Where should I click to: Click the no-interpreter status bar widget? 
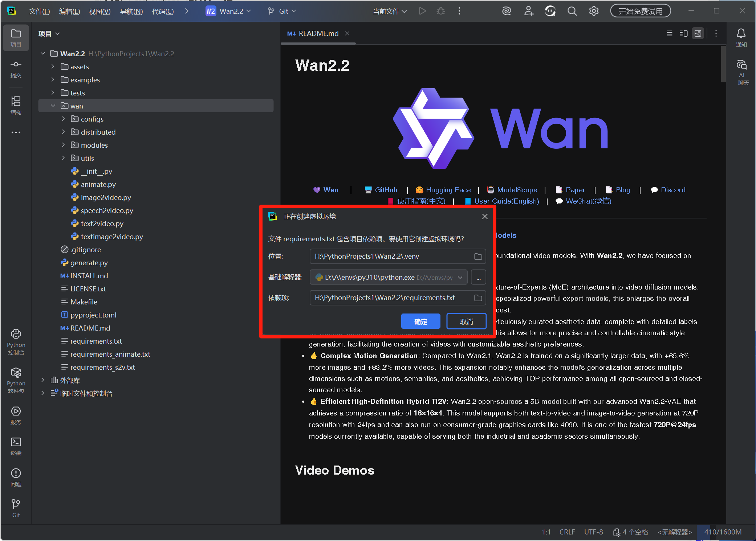[x=675, y=532]
